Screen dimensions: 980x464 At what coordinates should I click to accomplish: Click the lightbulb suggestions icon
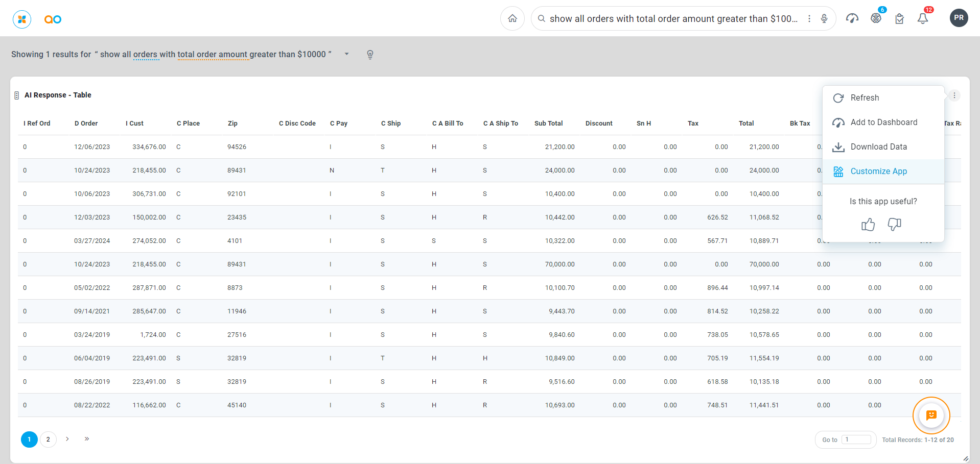pos(370,55)
